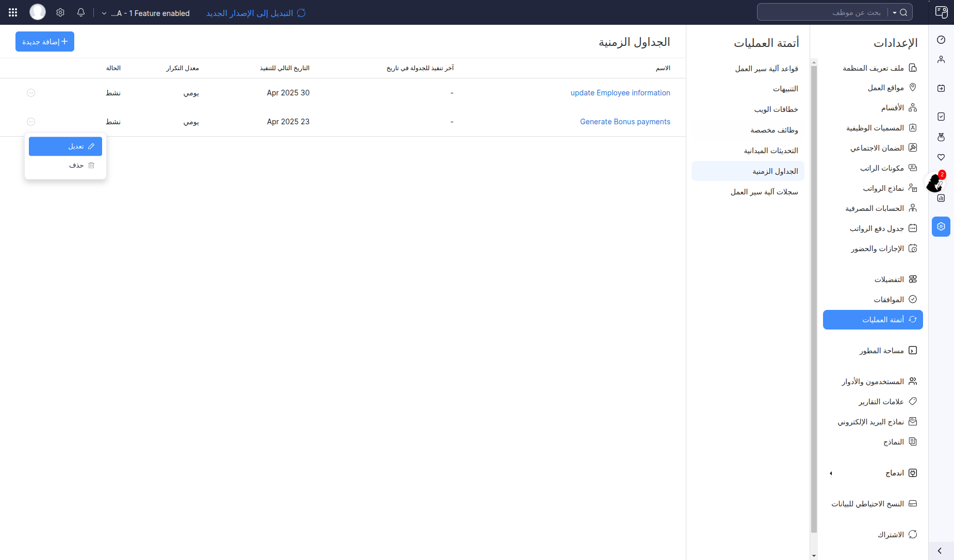Image resolution: width=954 pixels, height=560 pixels.
Task: Click the options icon for update Employee information
Action: 31,93
